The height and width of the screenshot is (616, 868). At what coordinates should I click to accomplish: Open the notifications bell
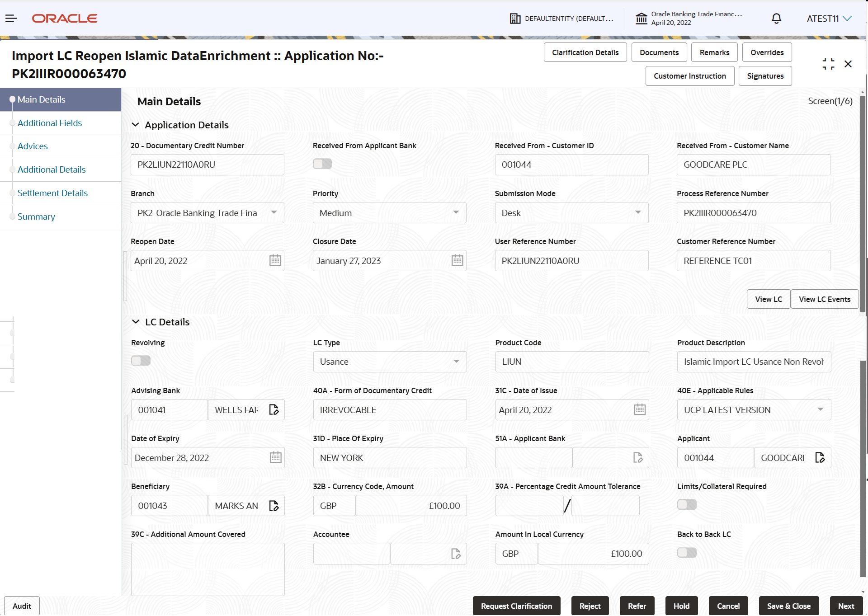point(776,19)
